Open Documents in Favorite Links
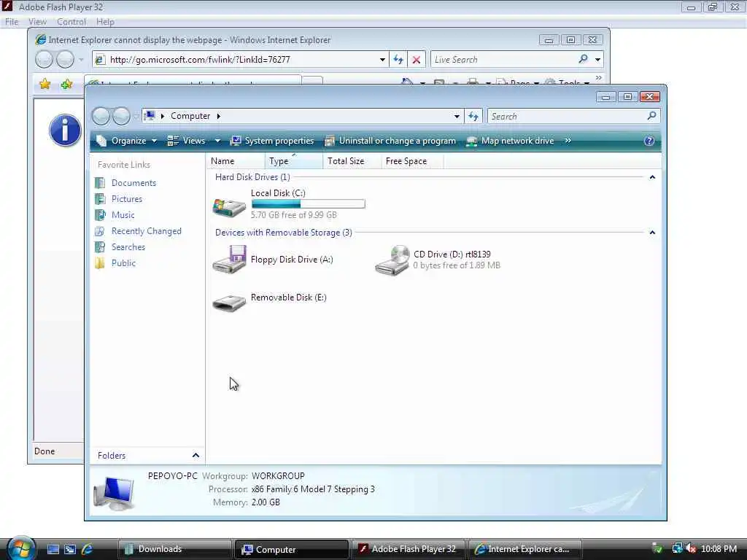 [125, 183]
